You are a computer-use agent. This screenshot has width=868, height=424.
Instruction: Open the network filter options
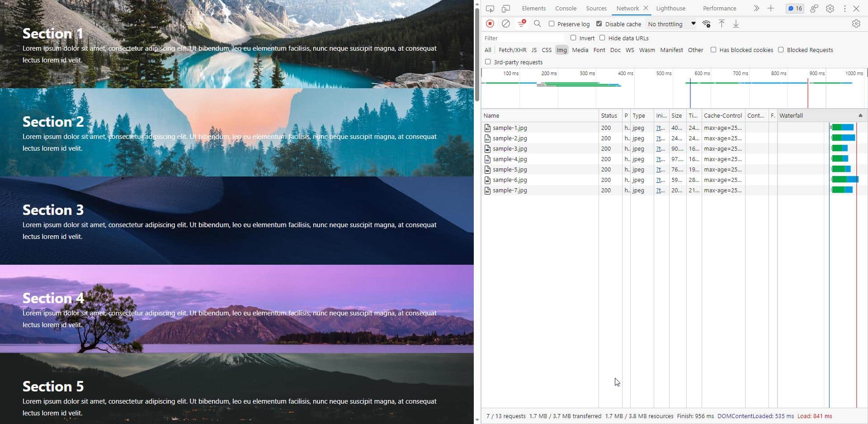521,24
